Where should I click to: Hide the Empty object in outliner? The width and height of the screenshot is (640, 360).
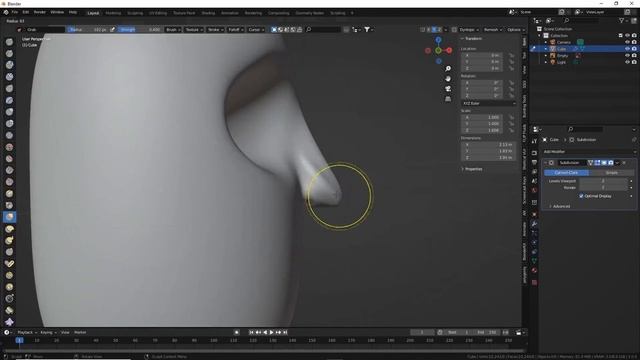coord(627,56)
